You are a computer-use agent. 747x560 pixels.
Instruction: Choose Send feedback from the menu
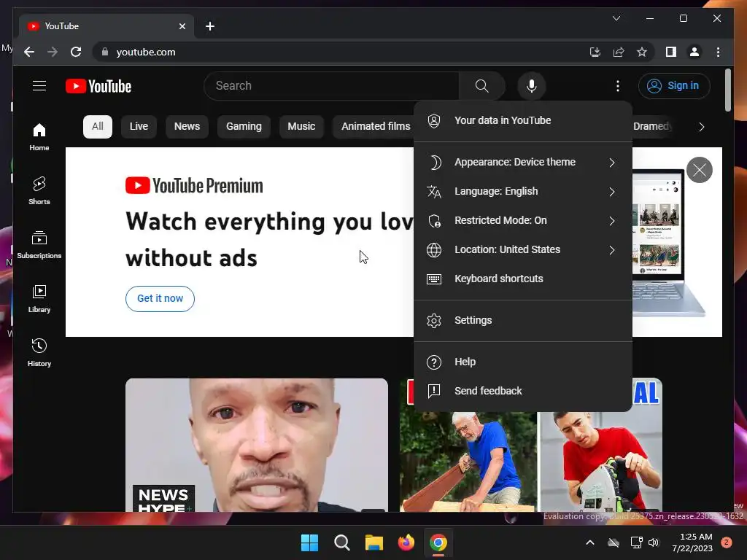(x=522, y=391)
